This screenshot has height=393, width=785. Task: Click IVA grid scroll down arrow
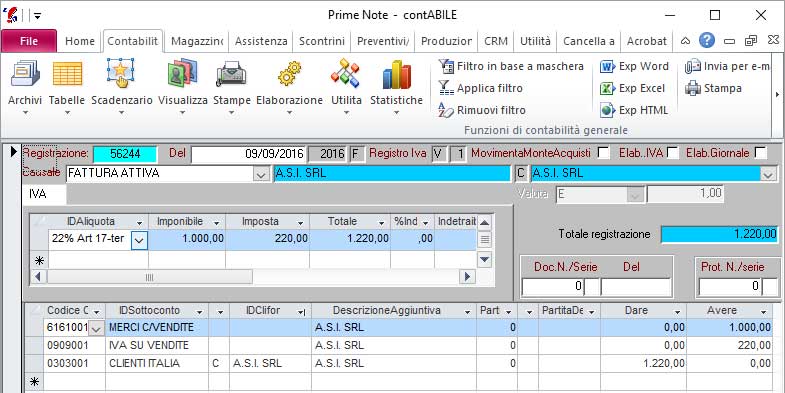pyautogui.click(x=485, y=259)
